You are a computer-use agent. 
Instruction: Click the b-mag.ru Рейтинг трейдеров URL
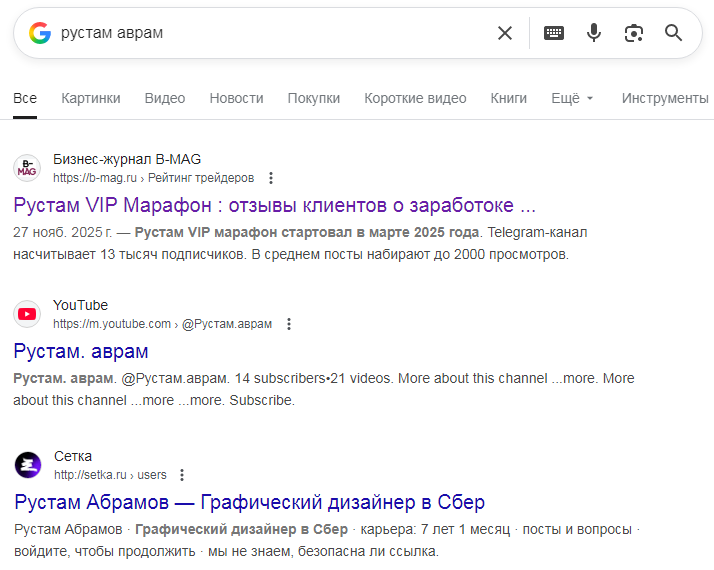coord(153,178)
